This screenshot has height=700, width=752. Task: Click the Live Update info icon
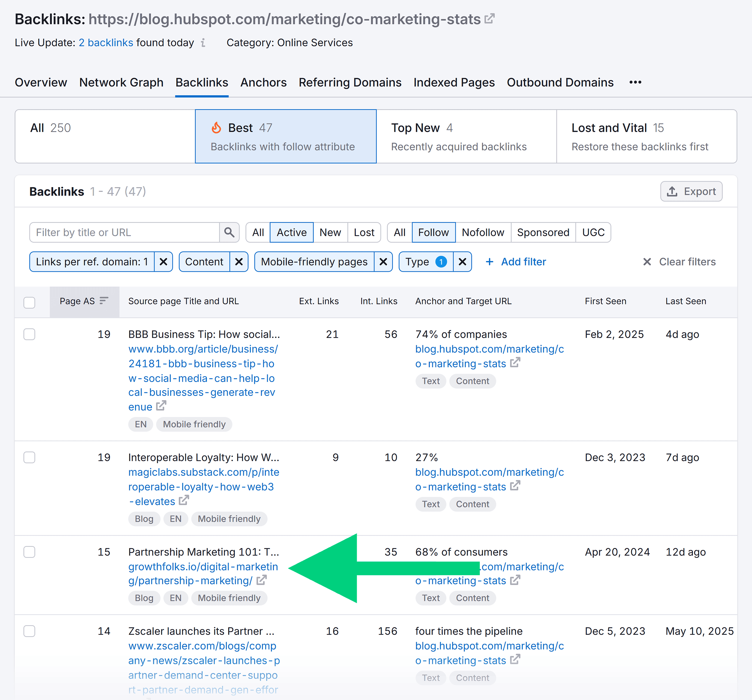tap(203, 43)
